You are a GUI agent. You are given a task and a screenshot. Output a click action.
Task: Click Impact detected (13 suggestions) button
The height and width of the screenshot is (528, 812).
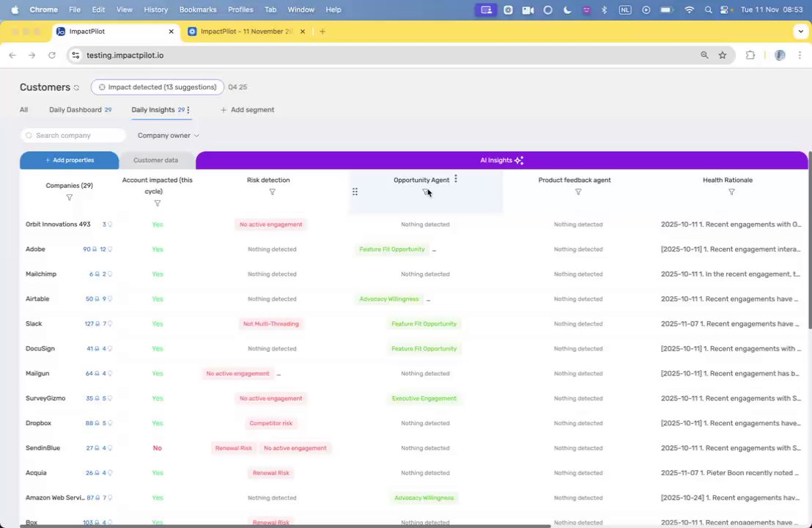[158, 87]
